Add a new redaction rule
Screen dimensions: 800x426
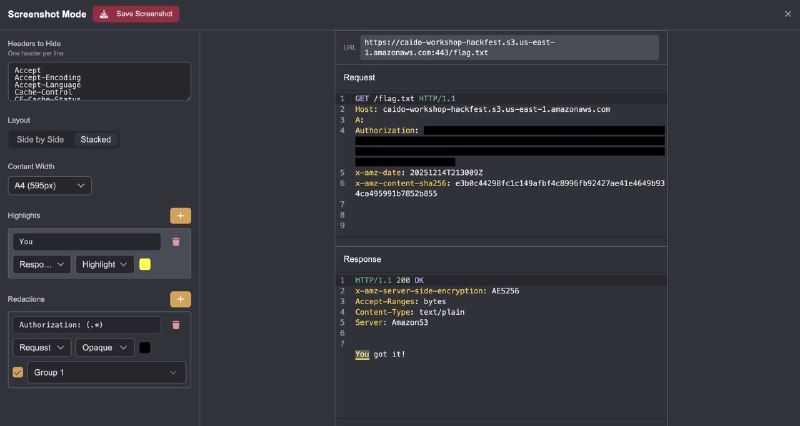pyautogui.click(x=179, y=299)
